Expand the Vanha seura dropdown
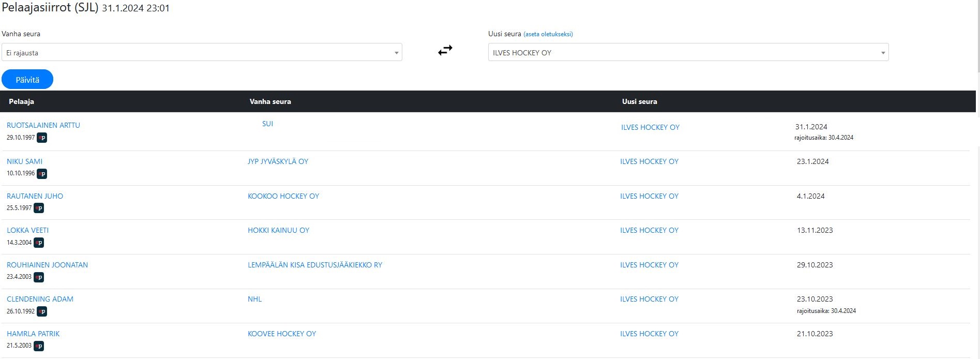Image resolution: width=980 pixels, height=359 pixels. click(202, 52)
